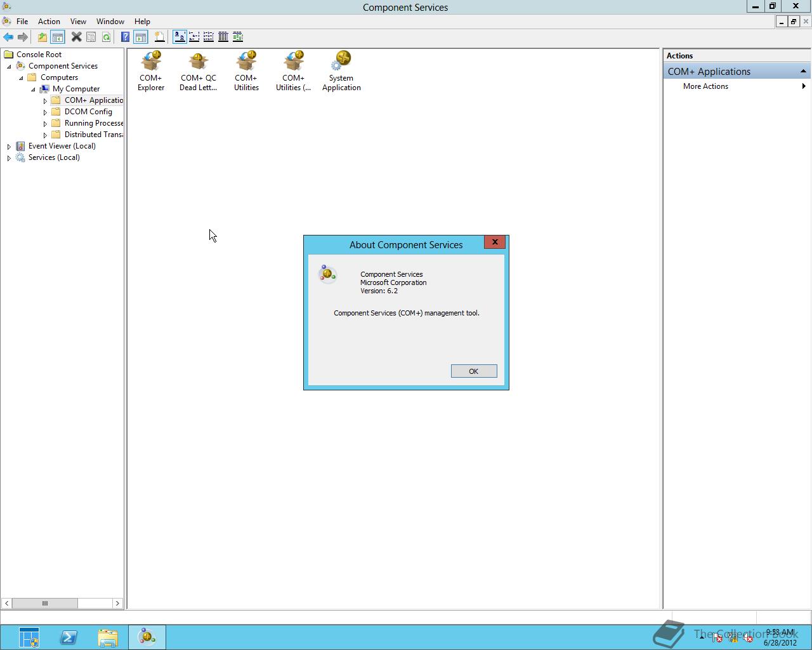Select Distributed Transaction folder in tree
Viewport: 812px width, 650px height.
coord(93,135)
